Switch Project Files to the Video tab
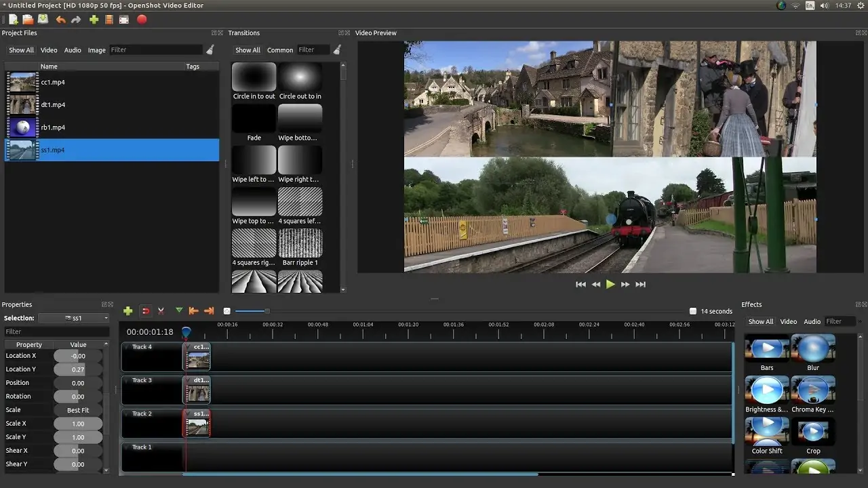The height and width of the screenshot is (488, 868). coord(49,50)
